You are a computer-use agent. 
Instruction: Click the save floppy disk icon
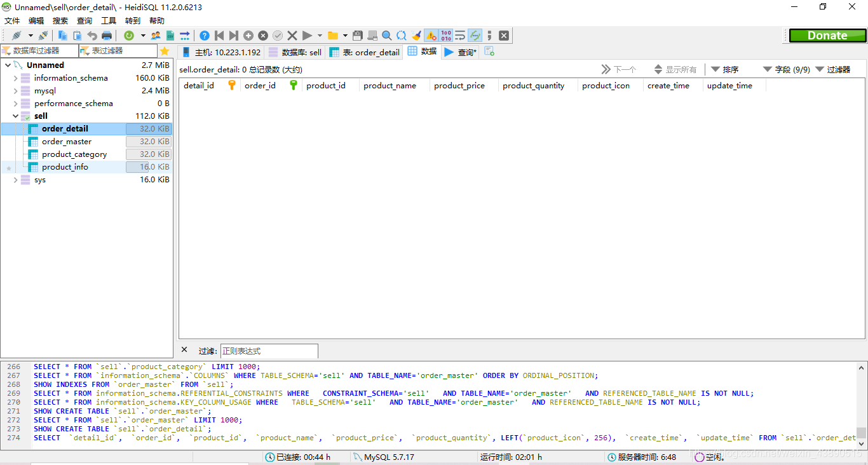(358, 36)
